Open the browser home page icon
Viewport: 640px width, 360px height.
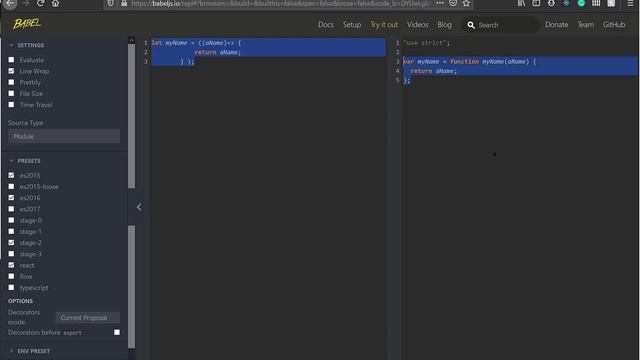pos(56,3)
